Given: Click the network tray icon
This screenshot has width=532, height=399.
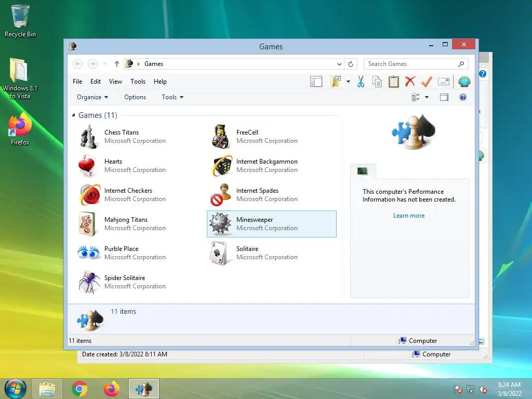Looking at the screenshot, I should pyautogui.click(x=471, y=389).
